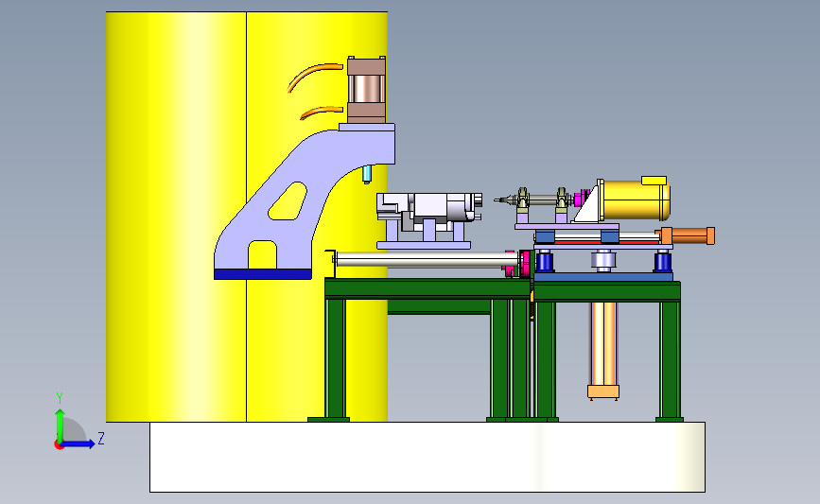Select the lavender plate under spindle bearings
820x504 pixels.
(x=567, y=226)
